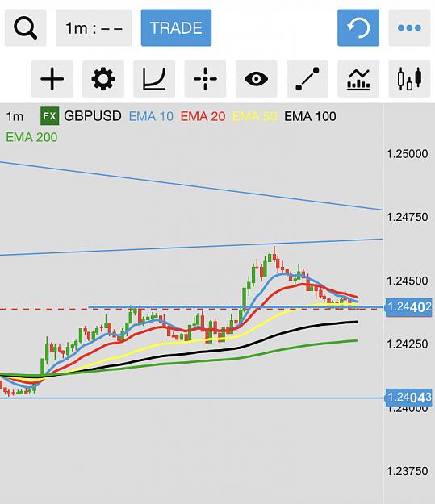The height and width of the screenshot is (504, 435).
Task: Select the 1.24043 price line tag
Action: [409, 398]
